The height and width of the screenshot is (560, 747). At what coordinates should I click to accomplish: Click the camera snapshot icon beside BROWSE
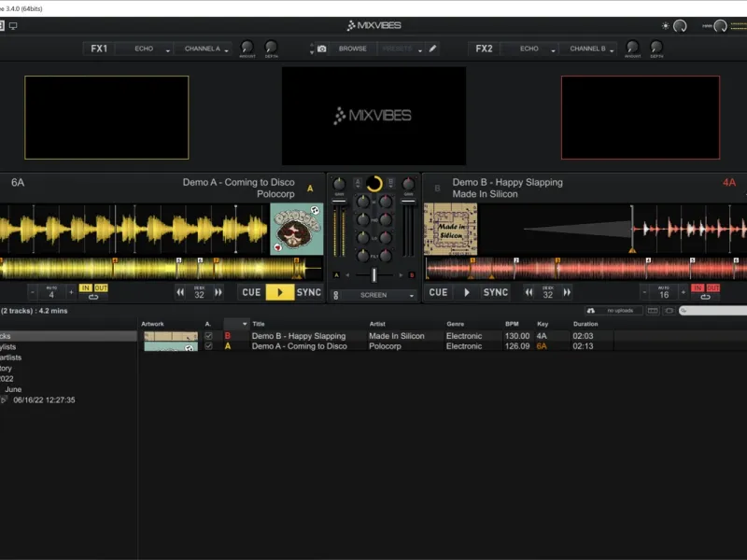pyautogui.click(x=321, y=49)
